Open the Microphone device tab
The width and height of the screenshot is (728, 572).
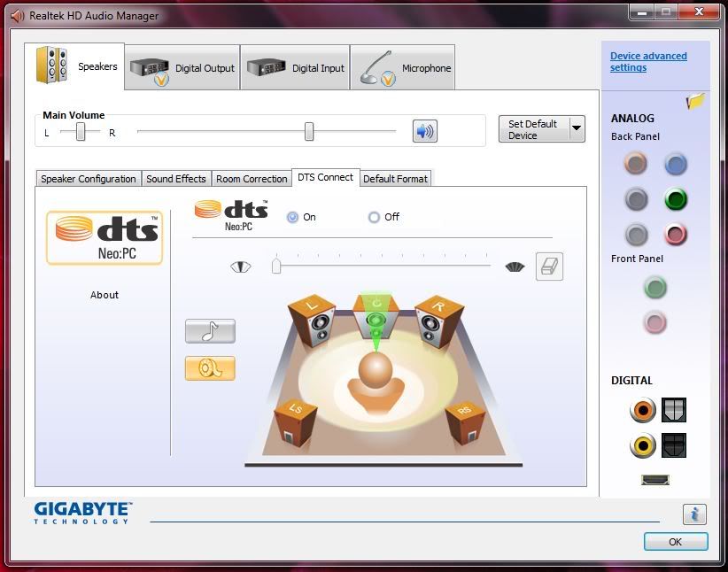pos(405,68)
